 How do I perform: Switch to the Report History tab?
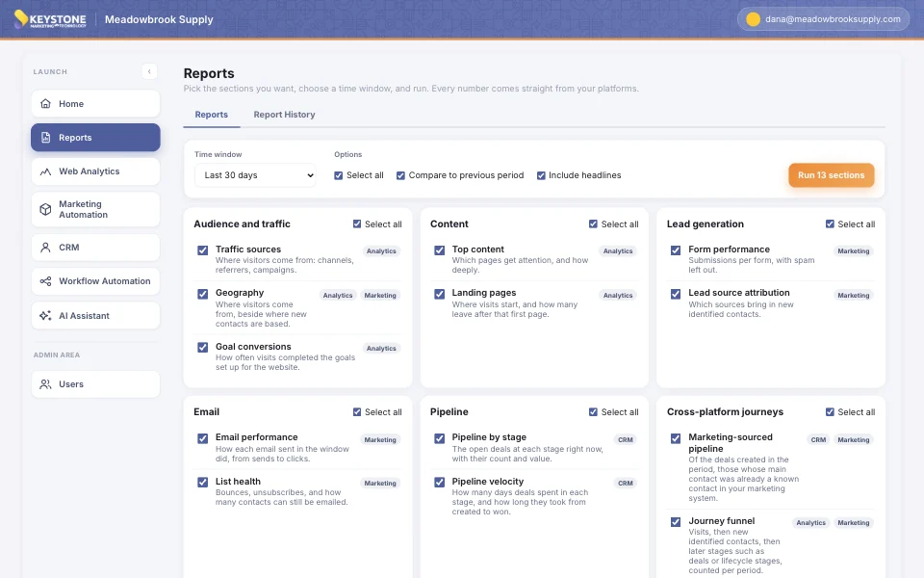pos(284,115)
